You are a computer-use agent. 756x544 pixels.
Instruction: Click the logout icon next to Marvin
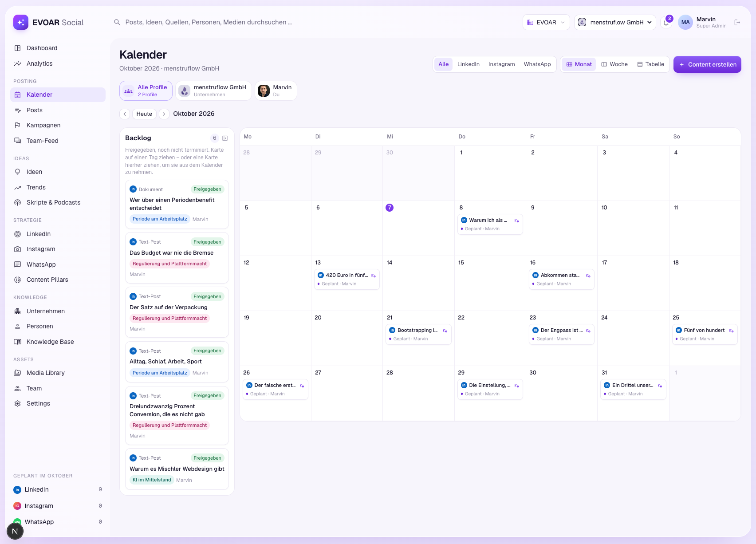(x=737, y=22)
